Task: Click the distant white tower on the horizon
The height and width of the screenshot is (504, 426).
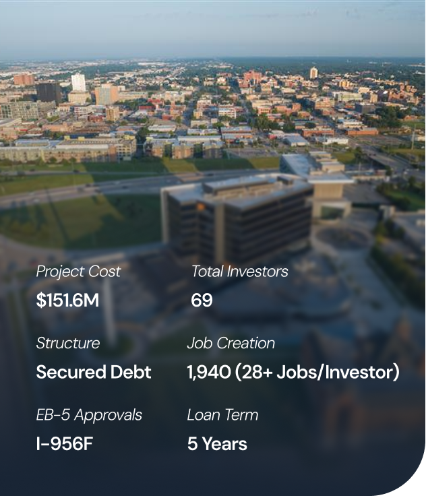Action: pyautogui.click(x=313, y=73)
